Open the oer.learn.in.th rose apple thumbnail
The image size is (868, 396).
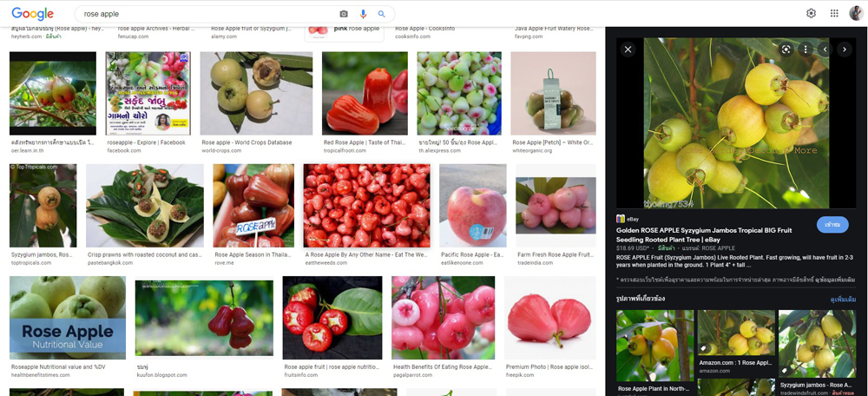53,94
